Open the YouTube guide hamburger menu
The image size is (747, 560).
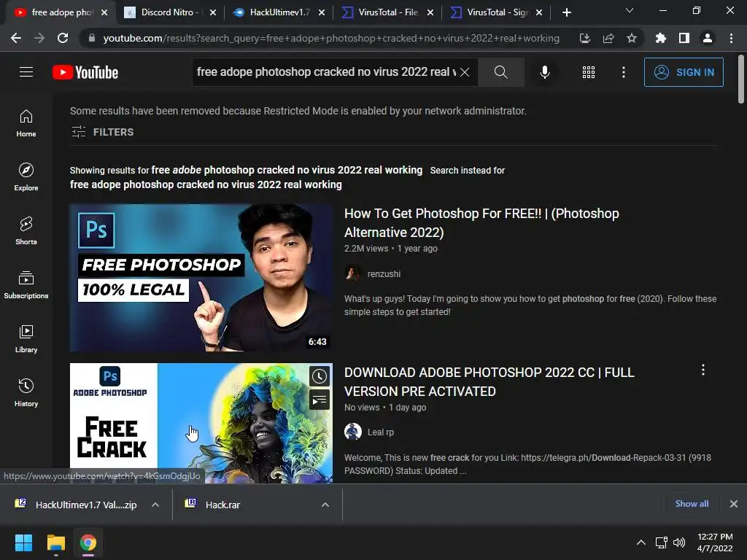tap(26, 72)
